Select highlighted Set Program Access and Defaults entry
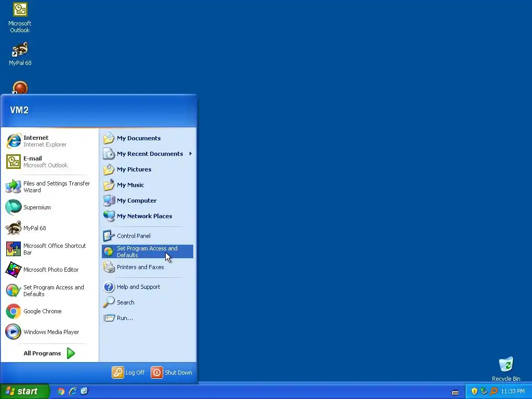The height and width of the screenshot is (399, 532). coord(147,251)
